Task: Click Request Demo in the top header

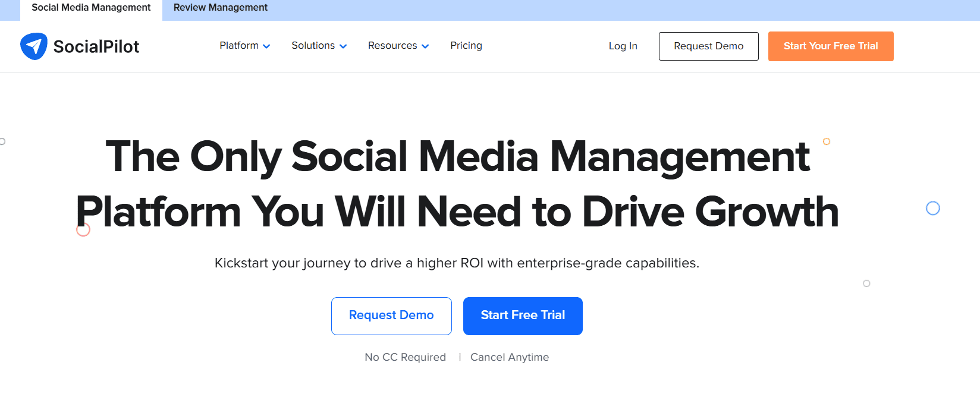Action: [708, 46]
